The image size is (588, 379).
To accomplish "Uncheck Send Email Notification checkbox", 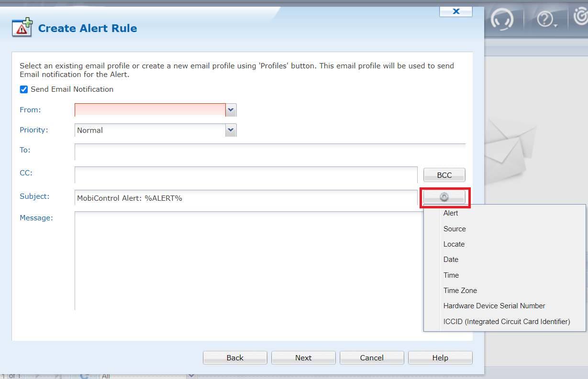I will click(x=24, y=89).
